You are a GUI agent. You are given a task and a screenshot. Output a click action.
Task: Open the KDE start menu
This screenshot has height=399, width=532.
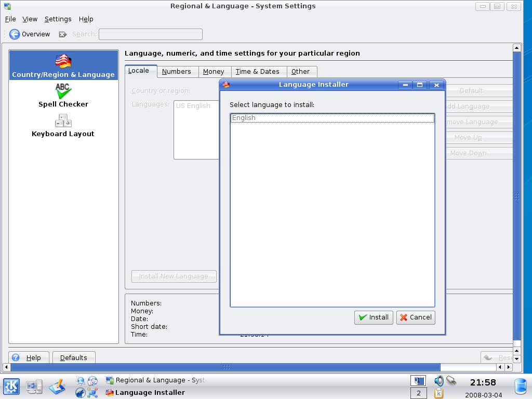(11, 387)
